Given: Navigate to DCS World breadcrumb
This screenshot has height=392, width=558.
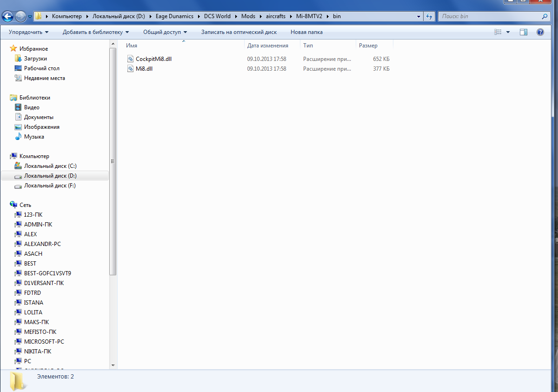Looking at the screenshot, I should 217,16.
